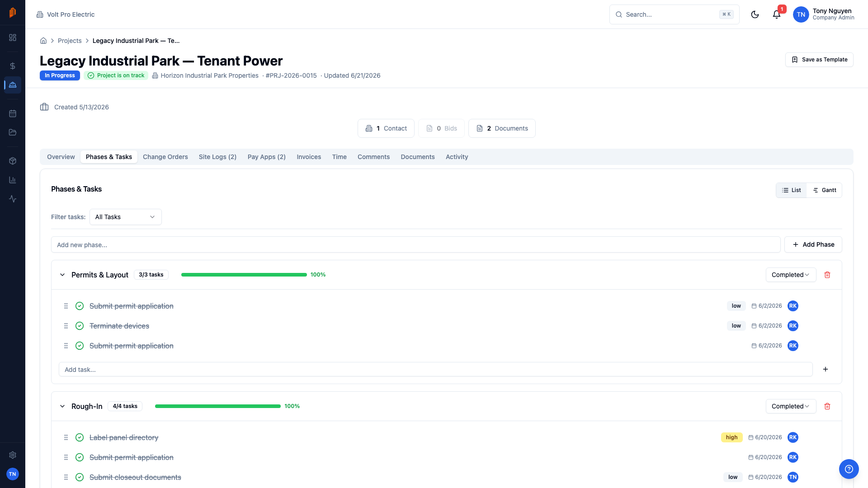Grab drag handle for Label panel directory task

pos(66,437)
